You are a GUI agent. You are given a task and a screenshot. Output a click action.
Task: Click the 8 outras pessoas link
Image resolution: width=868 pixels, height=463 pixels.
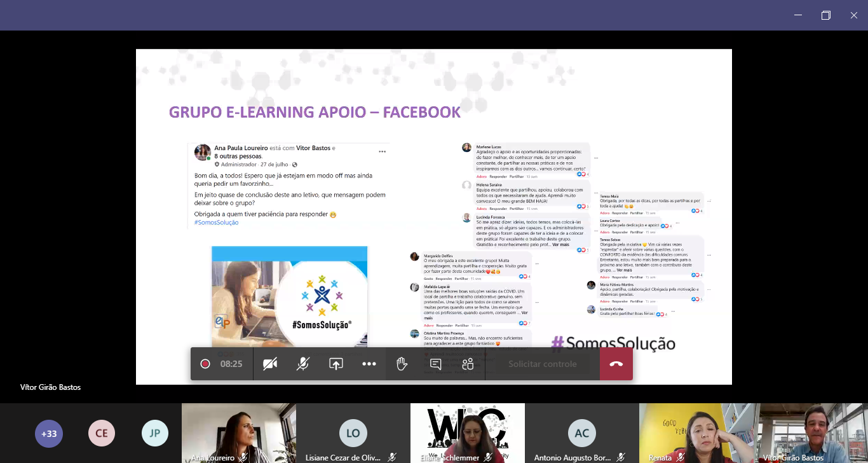click(238, 156)
